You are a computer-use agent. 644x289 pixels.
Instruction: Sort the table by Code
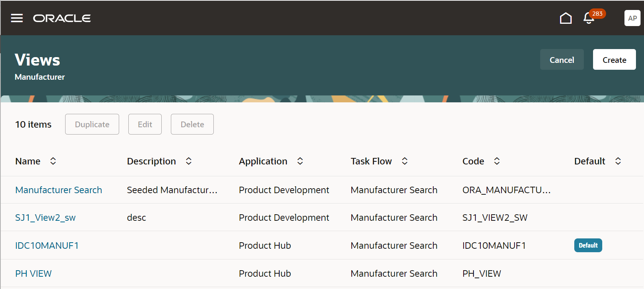tap(497, 161)
